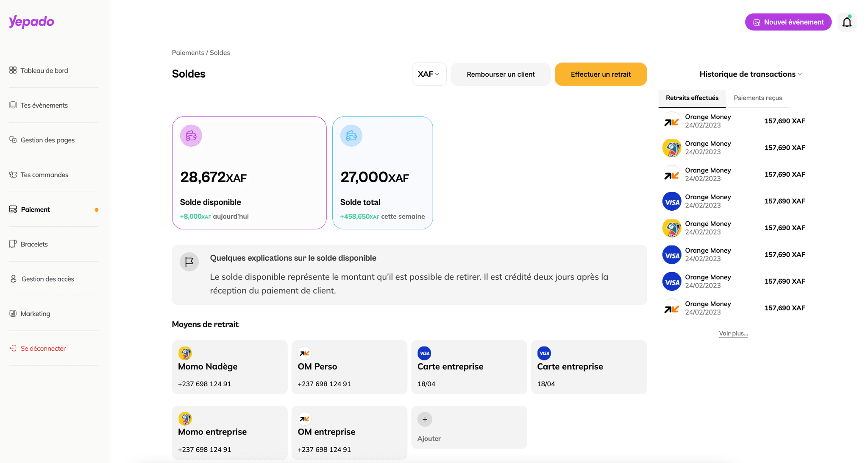Image resolution: width=868 pixels, height=463 pixels.
Task: Click the blue wallet icon in Solde total card
Action: [x=351, y=136]
